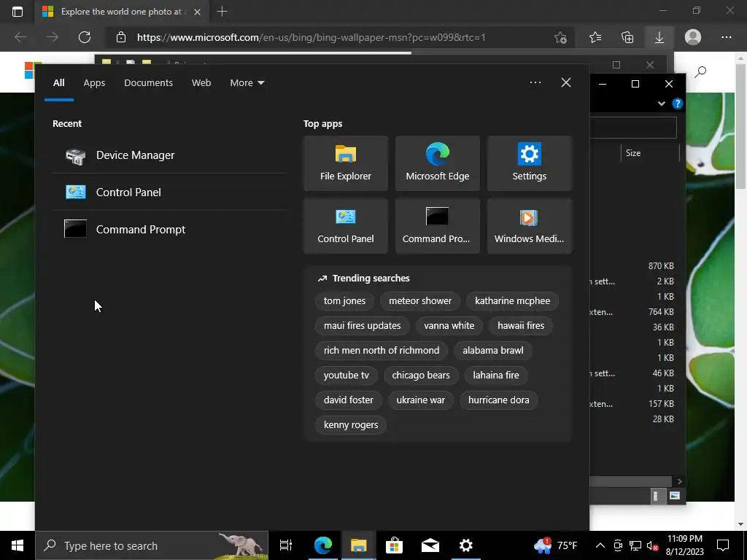Toggle Edge vertical tabs button
The image size is (747, 560).
(18, 12)
